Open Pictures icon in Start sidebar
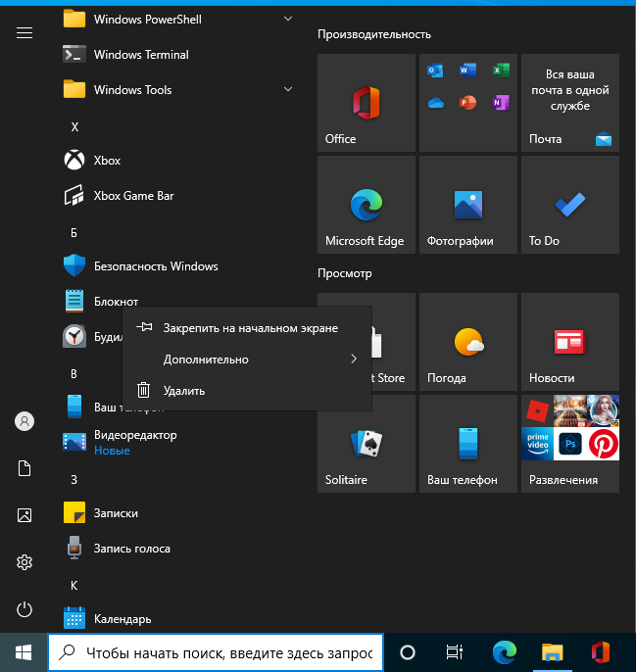636x672 pixels. (x=24, y=515)
